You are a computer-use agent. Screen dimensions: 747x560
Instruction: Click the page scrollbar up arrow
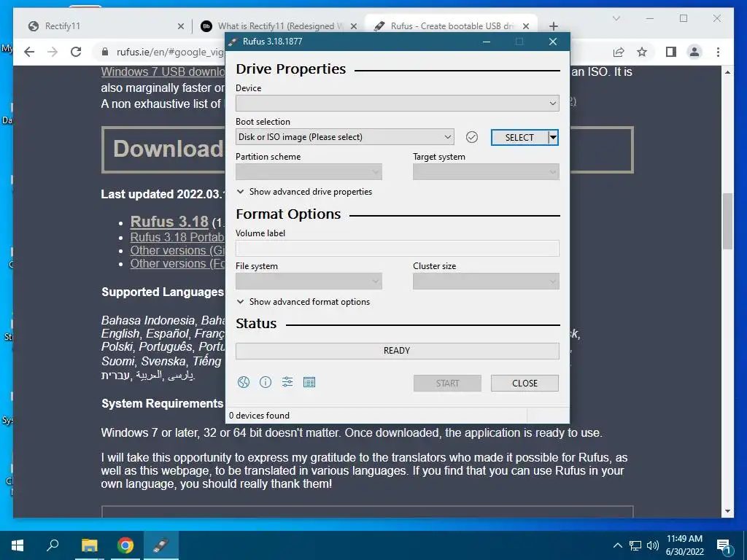point(727,72)
